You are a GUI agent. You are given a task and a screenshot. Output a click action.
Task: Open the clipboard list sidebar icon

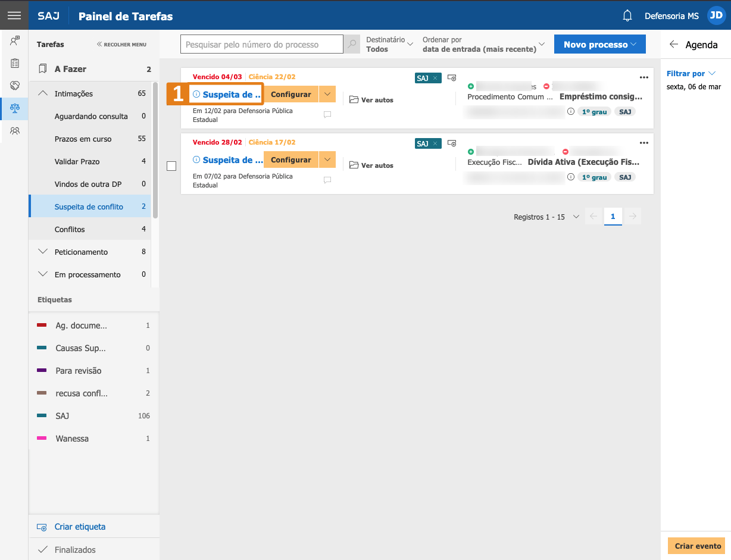(x=15, y=63)
